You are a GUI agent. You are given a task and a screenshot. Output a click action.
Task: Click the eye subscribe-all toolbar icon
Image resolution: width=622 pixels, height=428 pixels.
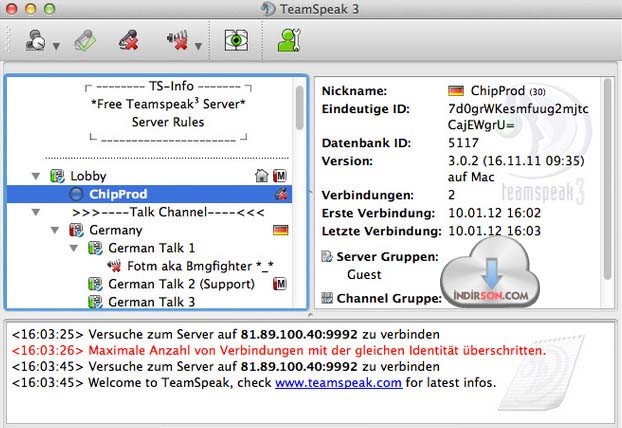coord(236,40)
